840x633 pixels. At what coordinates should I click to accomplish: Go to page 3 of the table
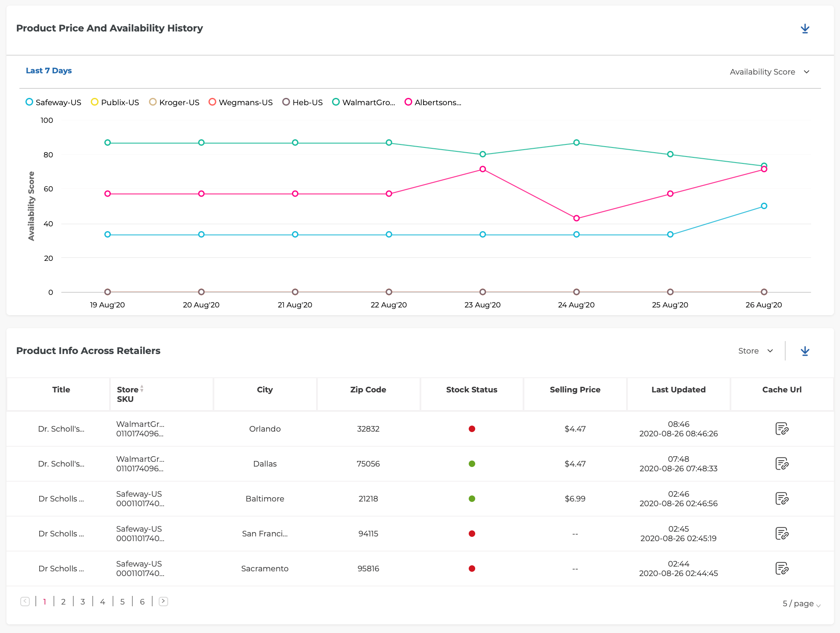(x=82, y=602)
